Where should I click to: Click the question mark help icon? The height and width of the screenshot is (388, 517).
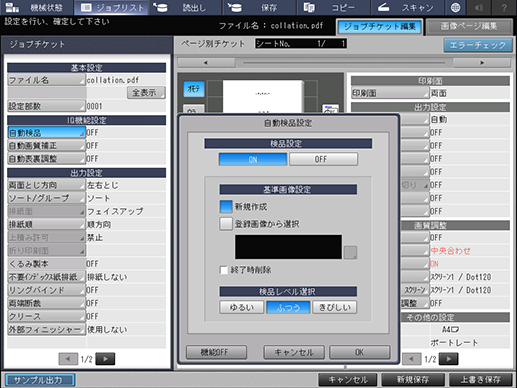pos(504,7)
